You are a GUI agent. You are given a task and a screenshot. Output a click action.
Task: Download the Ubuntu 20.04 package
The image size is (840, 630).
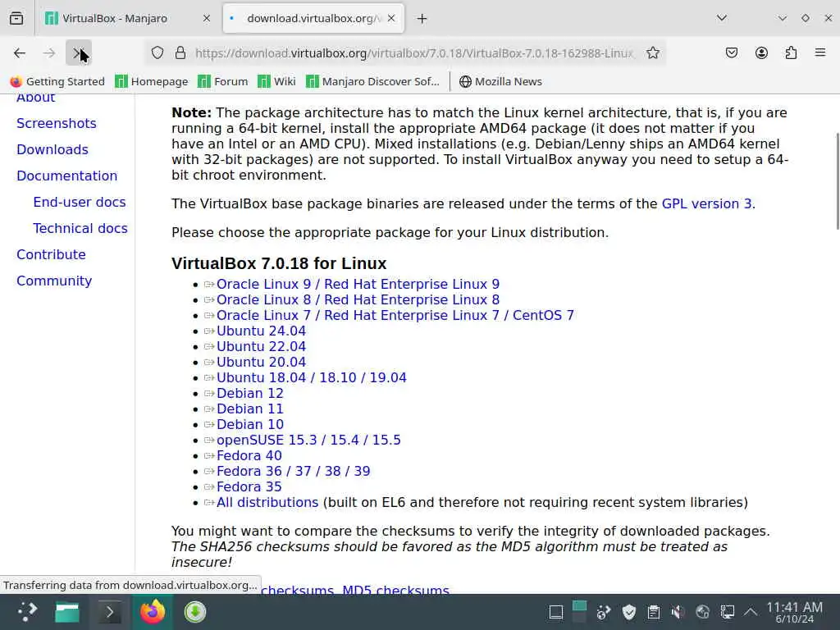(261, 362)
